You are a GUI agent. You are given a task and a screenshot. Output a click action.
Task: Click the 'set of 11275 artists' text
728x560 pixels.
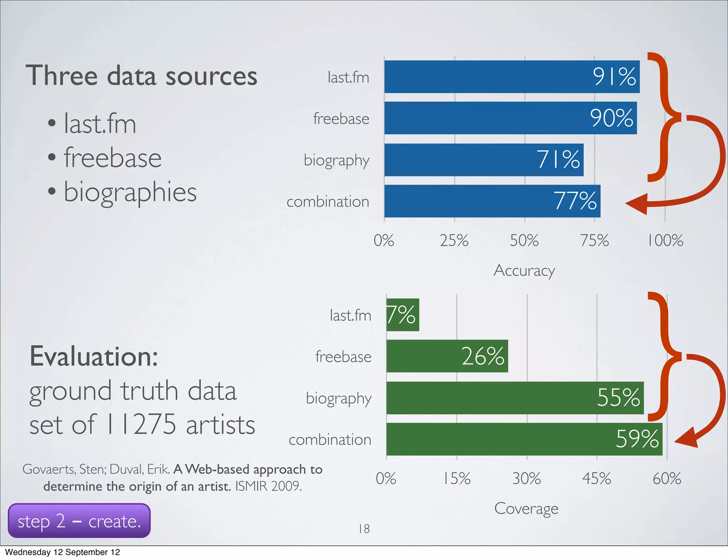click(142, 424)
